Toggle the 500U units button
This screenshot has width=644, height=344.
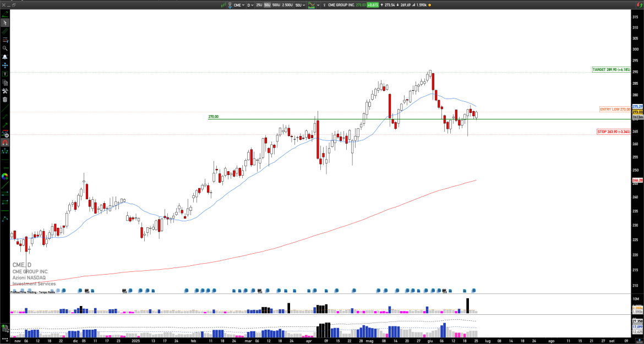tap(276, 5)
